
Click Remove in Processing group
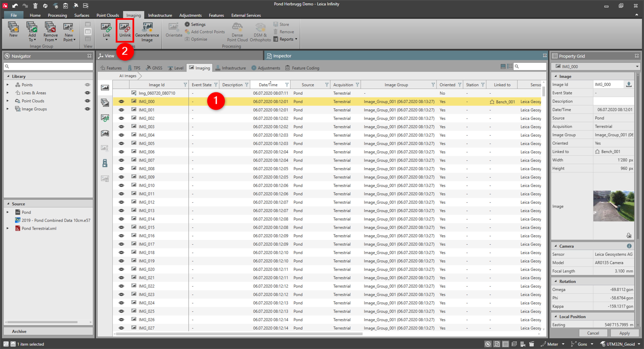[283, 32]
